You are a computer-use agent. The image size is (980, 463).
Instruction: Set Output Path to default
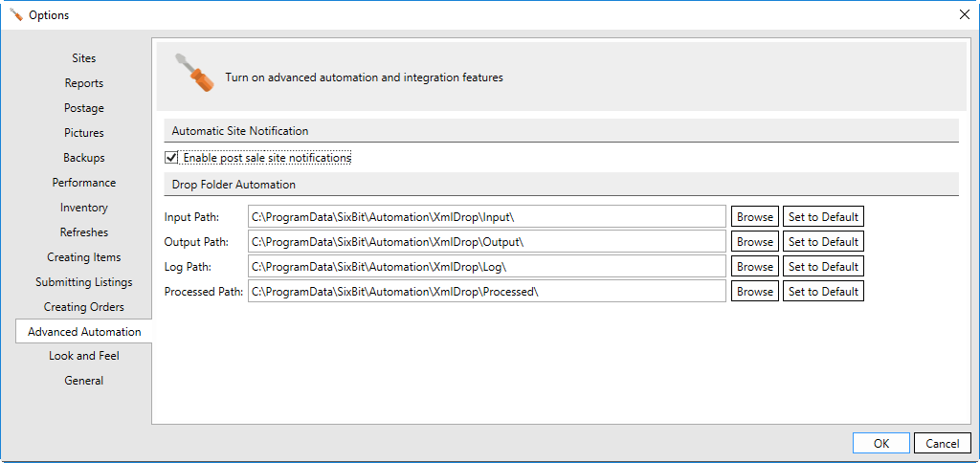pyautogui.click(x=823, y=242)
